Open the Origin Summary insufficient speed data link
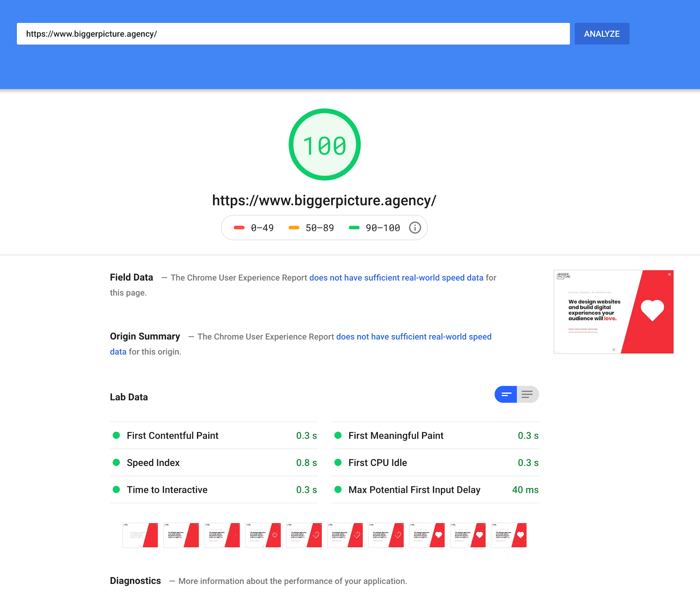The height and width of the screenshot is (596, 700). [413, 336]
